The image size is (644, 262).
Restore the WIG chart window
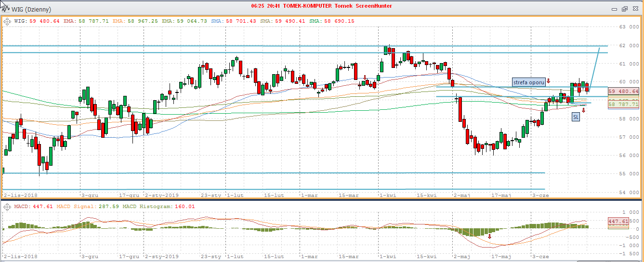(625, 9)
